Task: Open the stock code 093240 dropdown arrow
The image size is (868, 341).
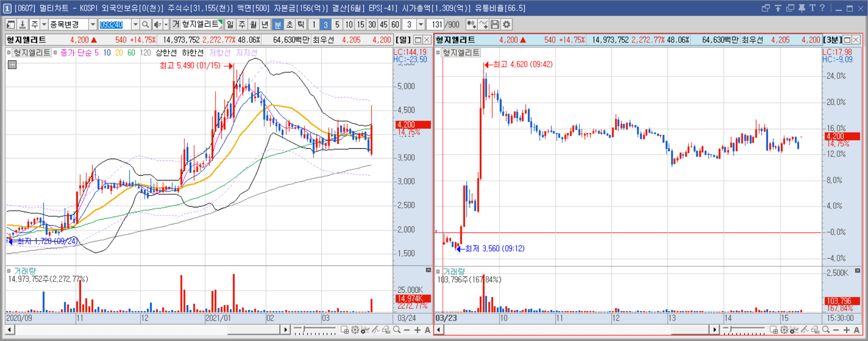Action: [x=135, y=24]
